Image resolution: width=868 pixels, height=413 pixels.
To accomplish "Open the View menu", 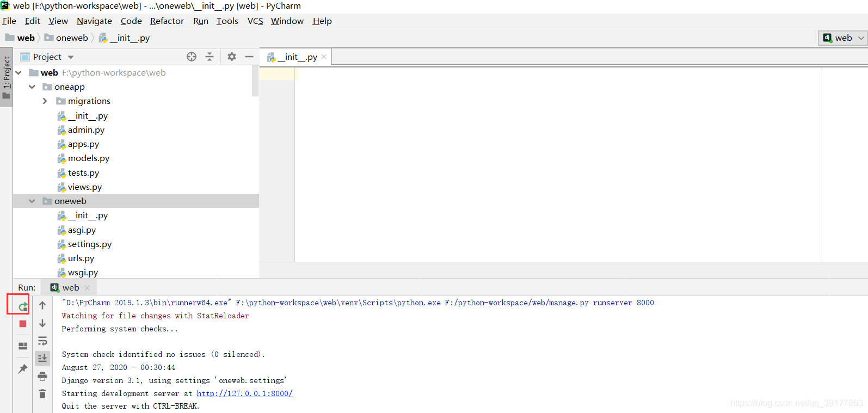I will (58, 21).
